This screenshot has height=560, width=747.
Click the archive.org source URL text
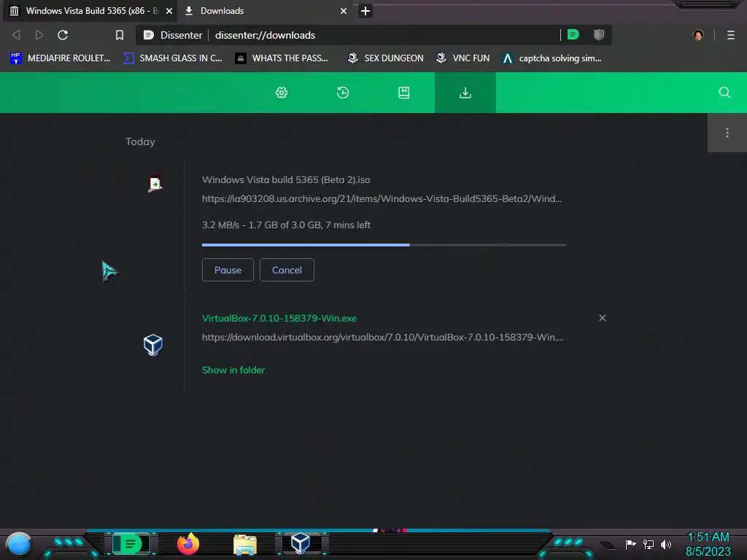[x=382, y=198]
